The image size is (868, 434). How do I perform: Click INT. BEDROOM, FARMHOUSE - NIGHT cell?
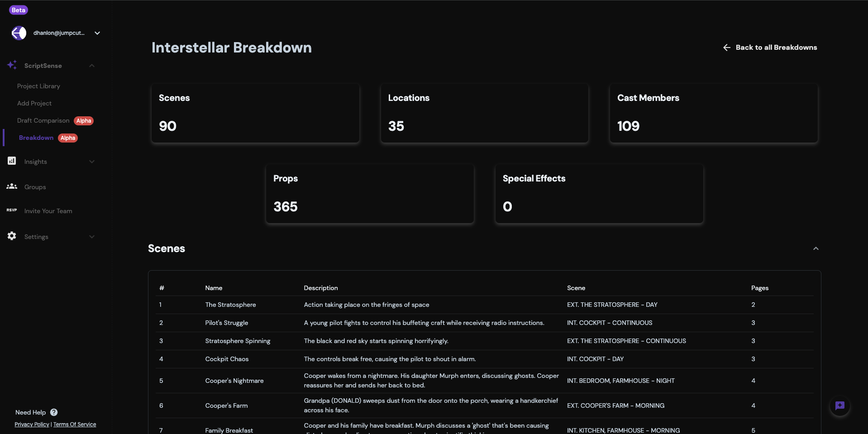click(x=621, y=381)
